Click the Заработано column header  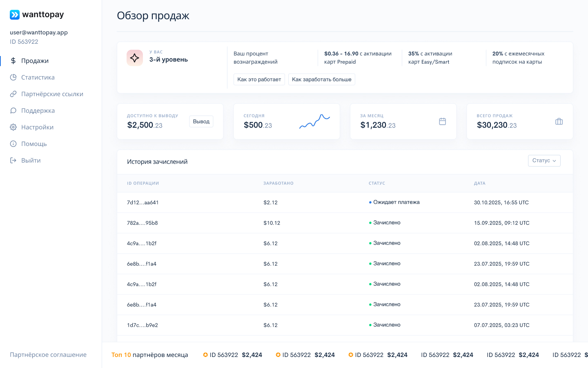(x=278, y=183)
